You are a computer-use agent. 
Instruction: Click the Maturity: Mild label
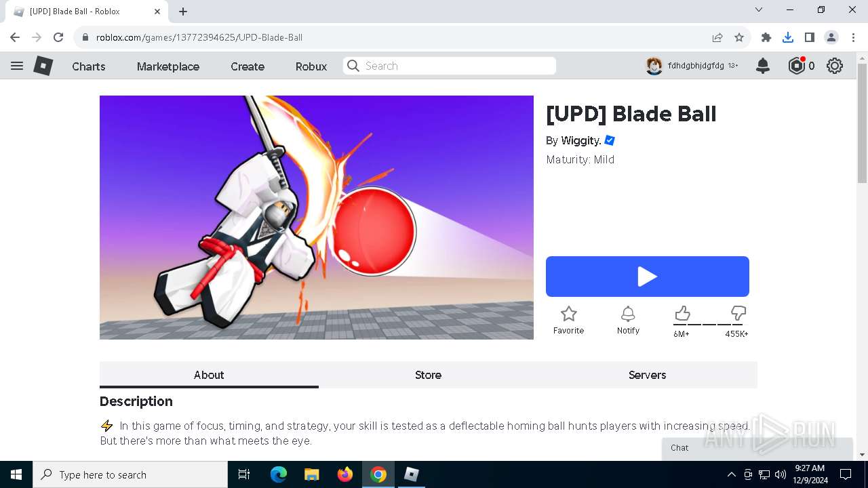coord(580,160)
